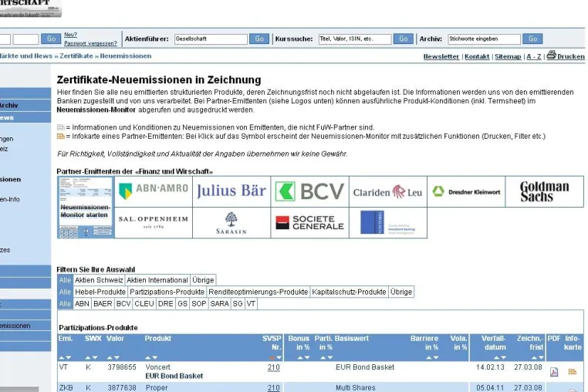Sort descending by the Verfalldatum arrow
The width and height of the screenshot is (588, 392).
pyautogui.click(x=503, y=357)
